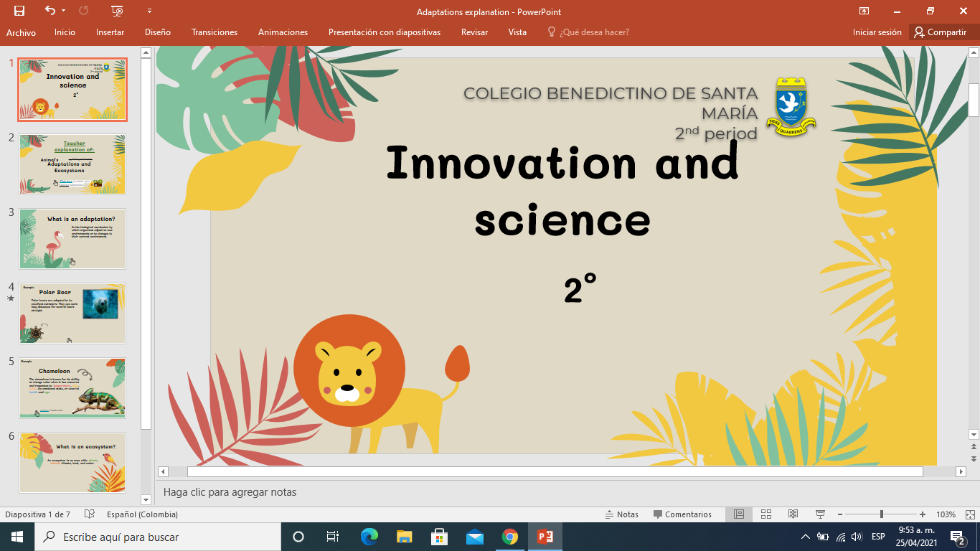The height and width of the screenshot is (551, 980).
Task: Go to the previous slide using double-up arrow
Action: tap(974, 447)
